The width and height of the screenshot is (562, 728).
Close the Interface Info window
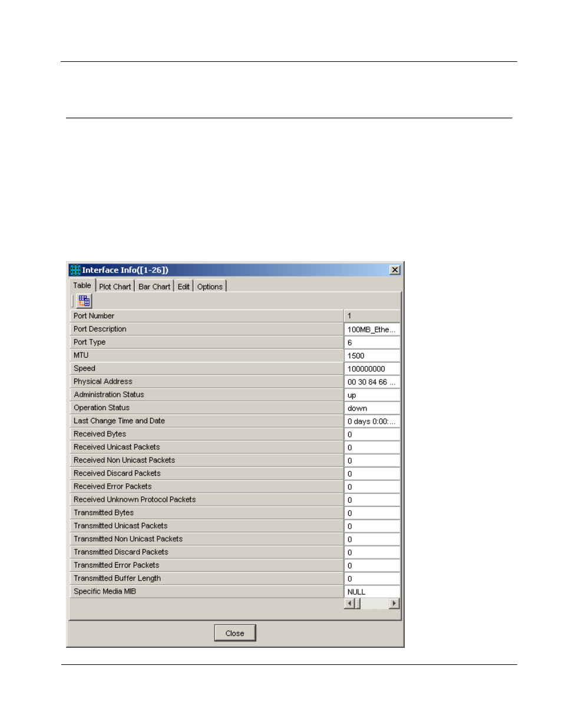click(x=395, y=270)
